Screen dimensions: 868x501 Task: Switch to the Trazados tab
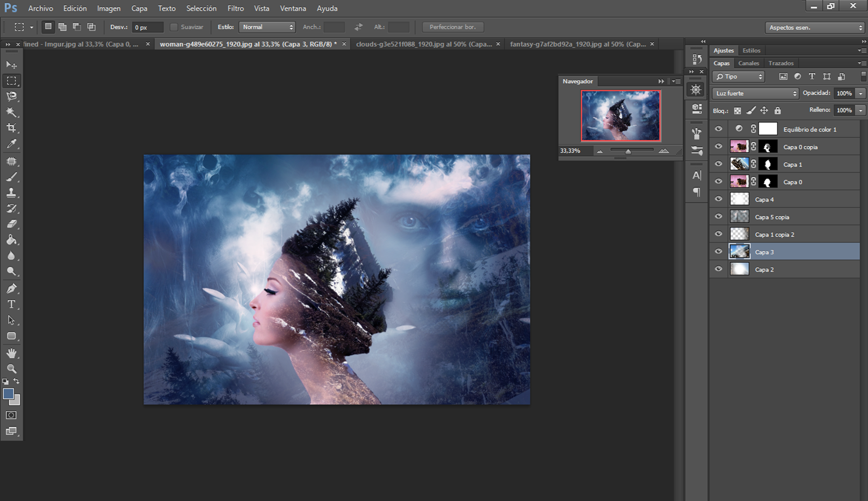pos(781,63)
